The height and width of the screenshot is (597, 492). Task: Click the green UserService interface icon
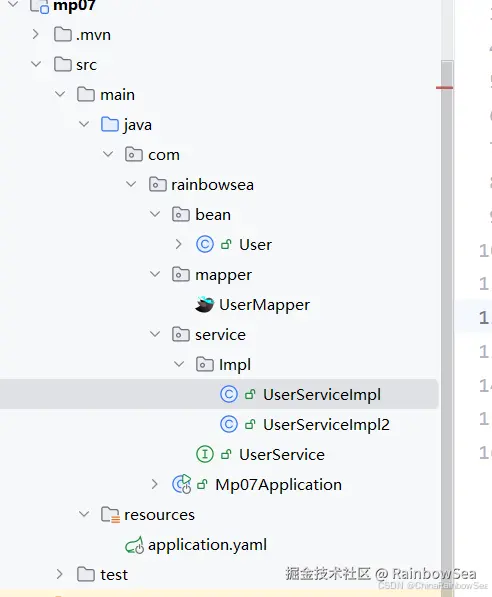pos(205,454)
